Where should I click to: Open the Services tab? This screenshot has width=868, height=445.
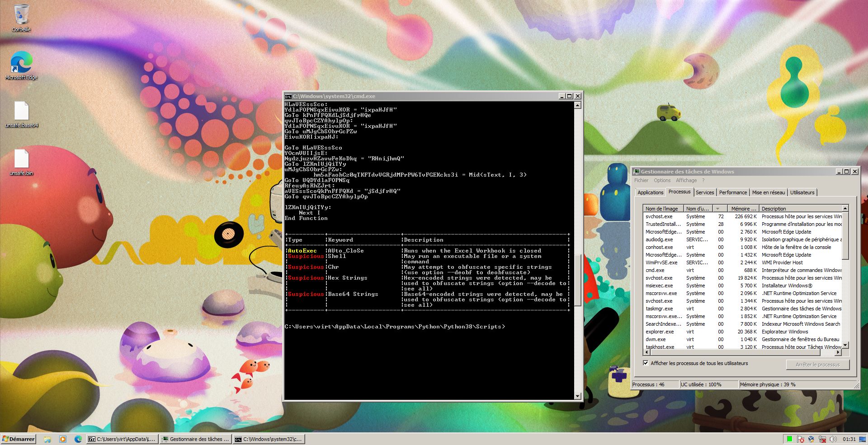(705, 192)
